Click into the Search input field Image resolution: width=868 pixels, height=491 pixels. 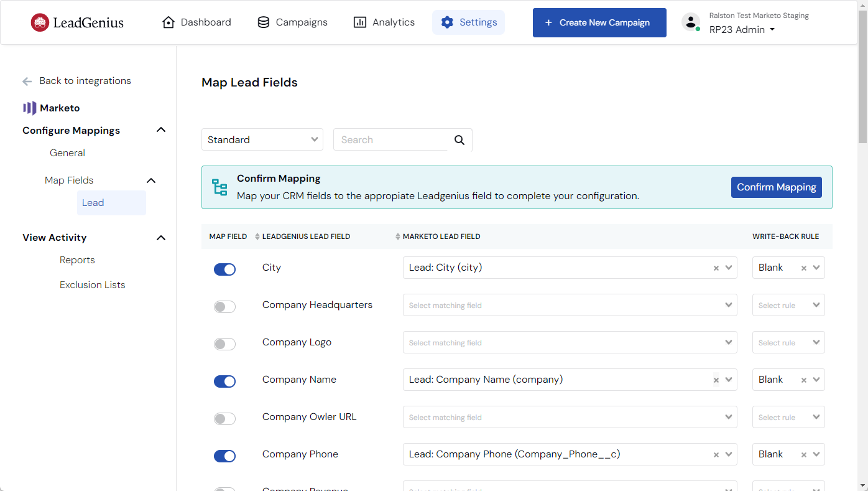coord(390,139)
